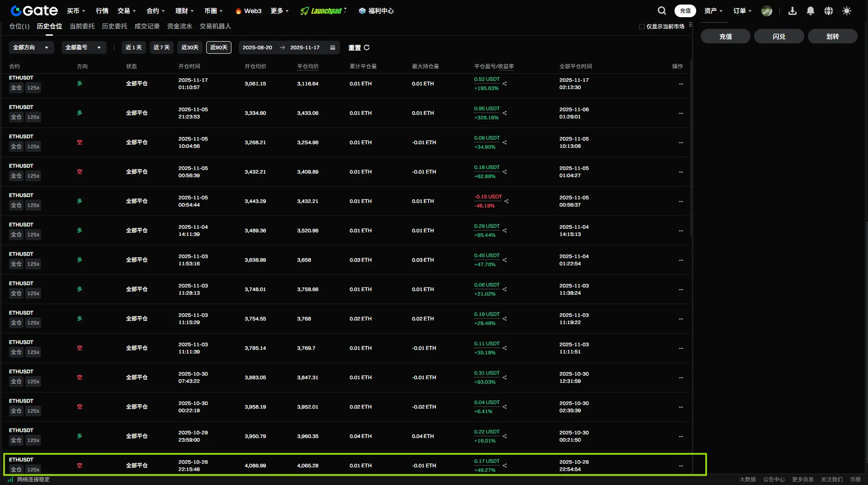Select the 历史仓位 tab
Image resolution: width=868 pixels, height=485 pixels.
point(49,26)
